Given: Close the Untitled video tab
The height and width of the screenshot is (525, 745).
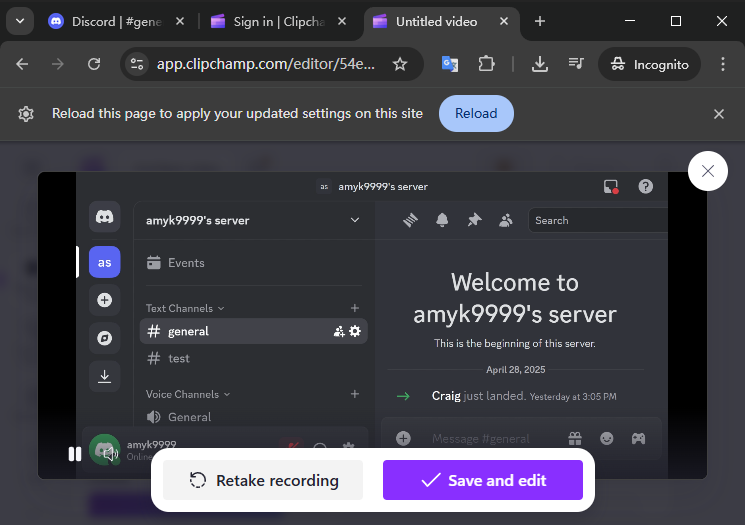Looking at the screenshot, I should 504,21.
